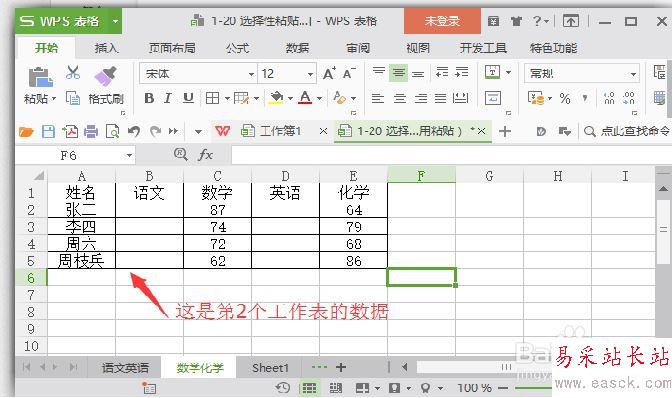This screenshot has height=398, width=672.
Task: Open the number format 常规 dropdown
Action: 633,74
